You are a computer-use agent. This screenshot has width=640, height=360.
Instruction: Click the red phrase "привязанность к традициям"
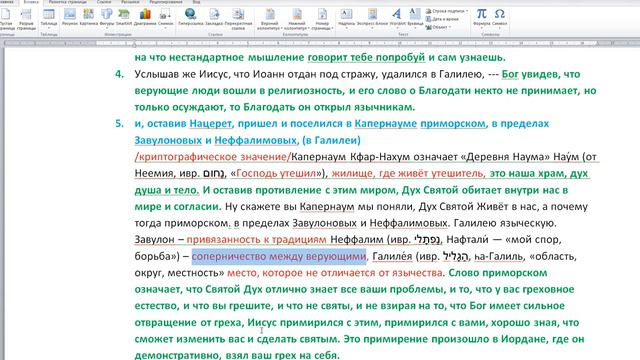[257, 240]
